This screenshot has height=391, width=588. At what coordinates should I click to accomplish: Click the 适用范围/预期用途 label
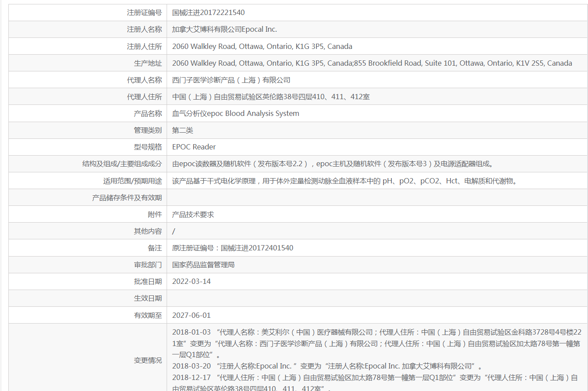pyautogui.click(x=132, y=181)
